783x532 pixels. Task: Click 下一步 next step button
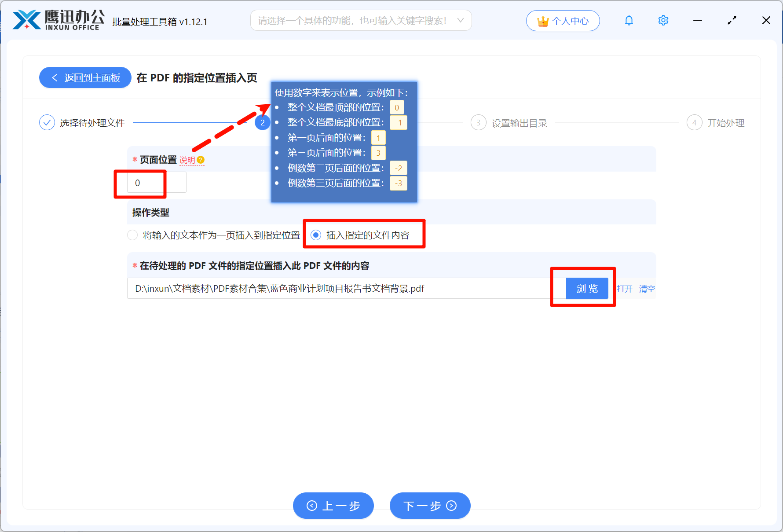(x=430, y=506)
